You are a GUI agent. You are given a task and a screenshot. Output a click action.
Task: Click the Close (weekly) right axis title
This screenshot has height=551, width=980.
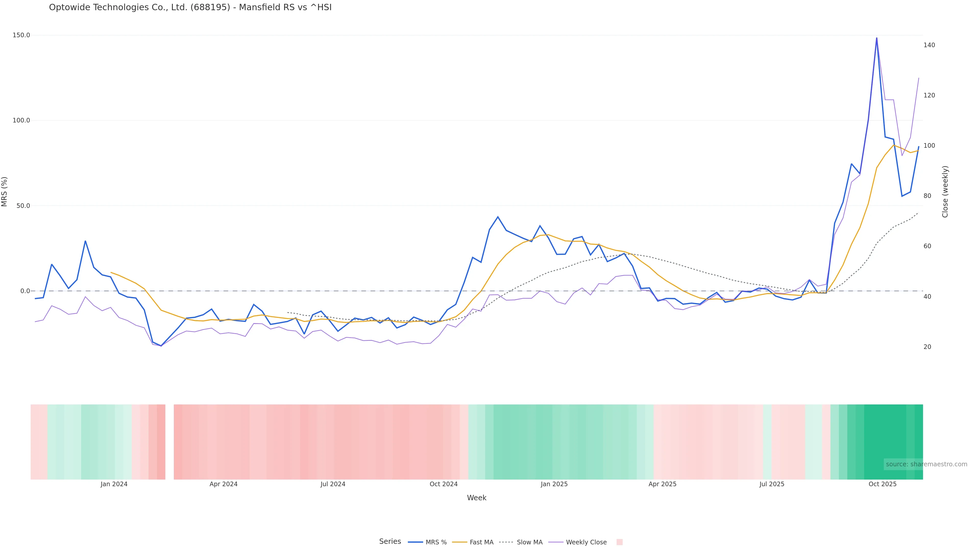[945, 192]
